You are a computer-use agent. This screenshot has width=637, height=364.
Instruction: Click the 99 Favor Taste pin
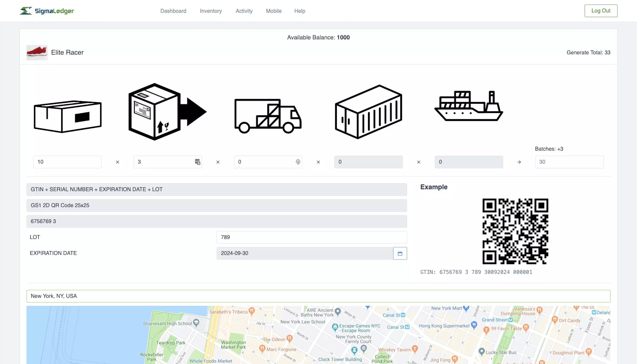[x=526, y=328]
